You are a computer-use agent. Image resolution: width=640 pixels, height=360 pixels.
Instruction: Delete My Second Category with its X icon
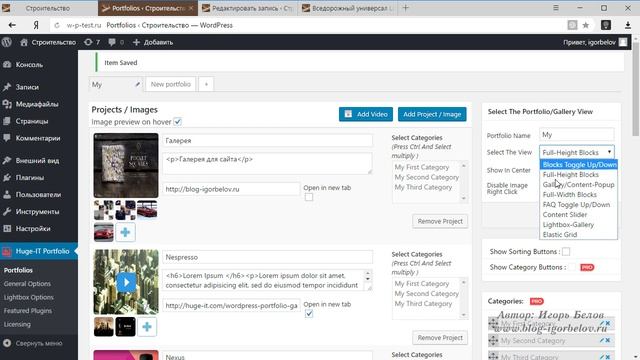point(608,340)
